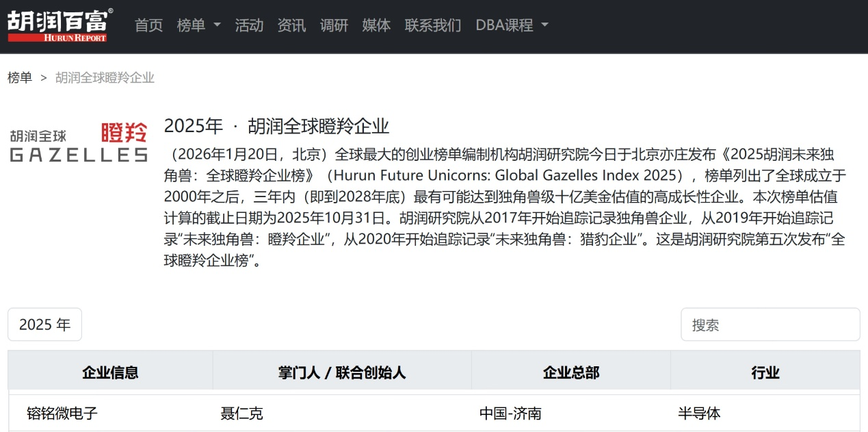Select the 企业总部 column header
The image size is (868, 432).
pos(570,372)
